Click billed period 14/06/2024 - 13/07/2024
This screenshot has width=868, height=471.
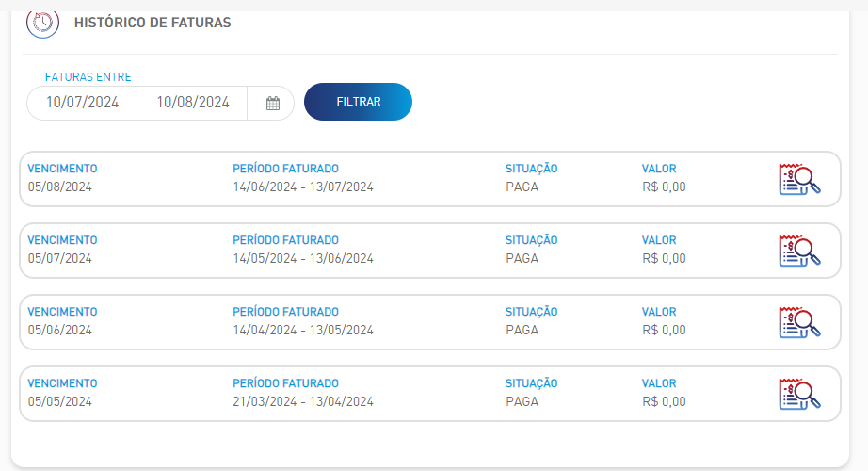(303, 187)
